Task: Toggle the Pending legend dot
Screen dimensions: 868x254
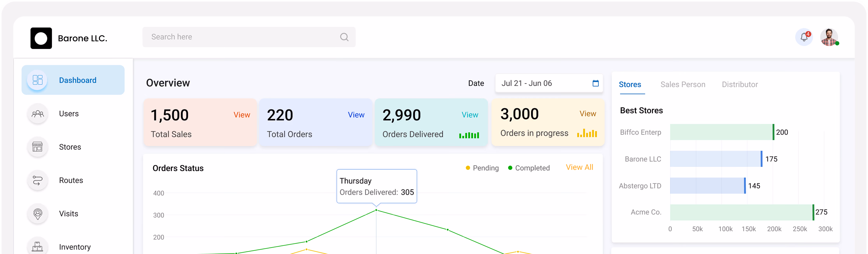Action: pos(468,168)
